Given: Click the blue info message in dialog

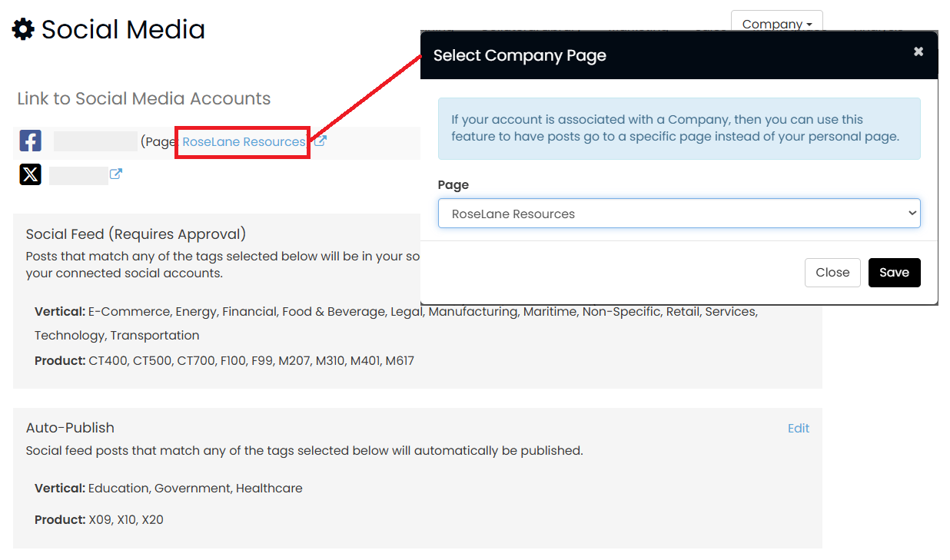Looking at the screenshot, I should pyautogui.click(x=679, y=128).
